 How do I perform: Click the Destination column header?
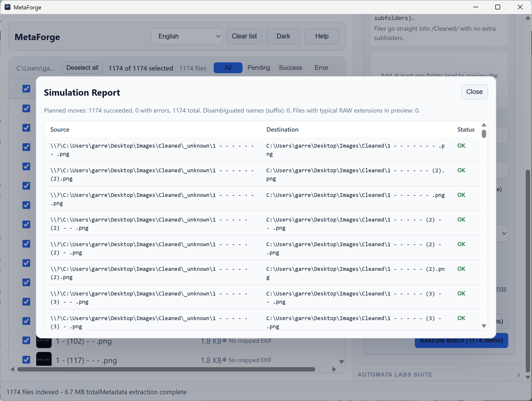click(282, 130)
